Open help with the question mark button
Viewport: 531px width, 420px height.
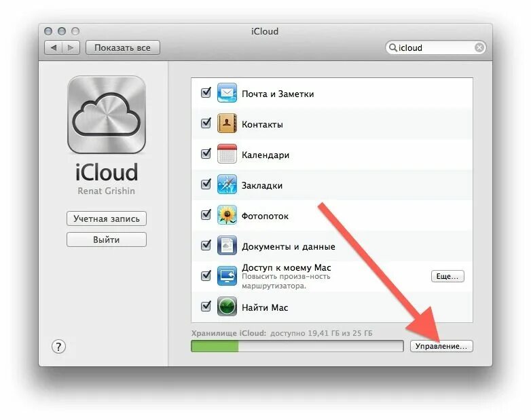tap(58, 347)
